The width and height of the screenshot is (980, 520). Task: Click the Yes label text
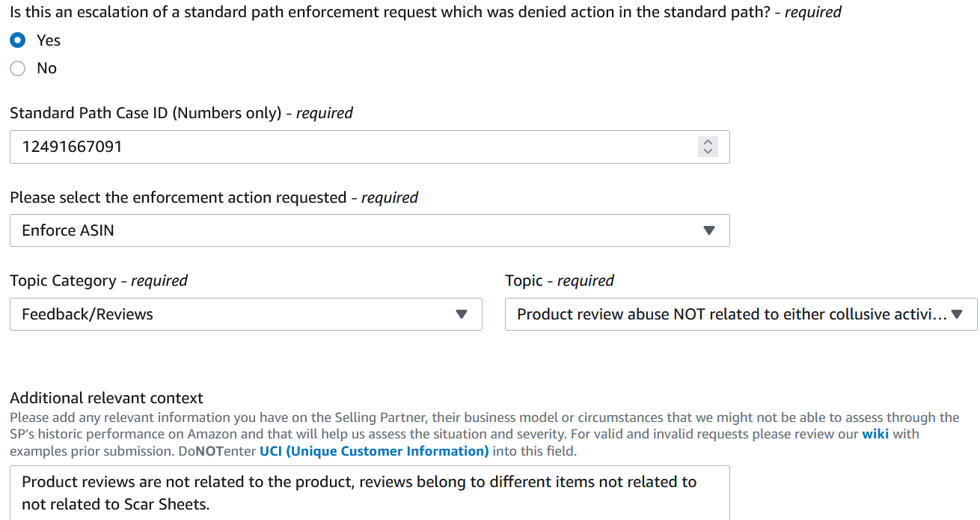pyautogui.click(x=49, y=40)
